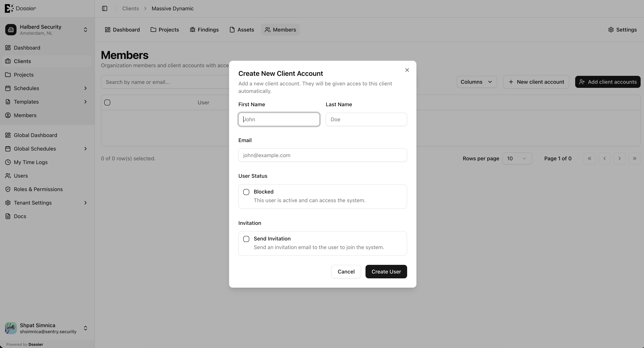Open Dashboard in the sidebar
644x348 pixels.
pos(47,47)
